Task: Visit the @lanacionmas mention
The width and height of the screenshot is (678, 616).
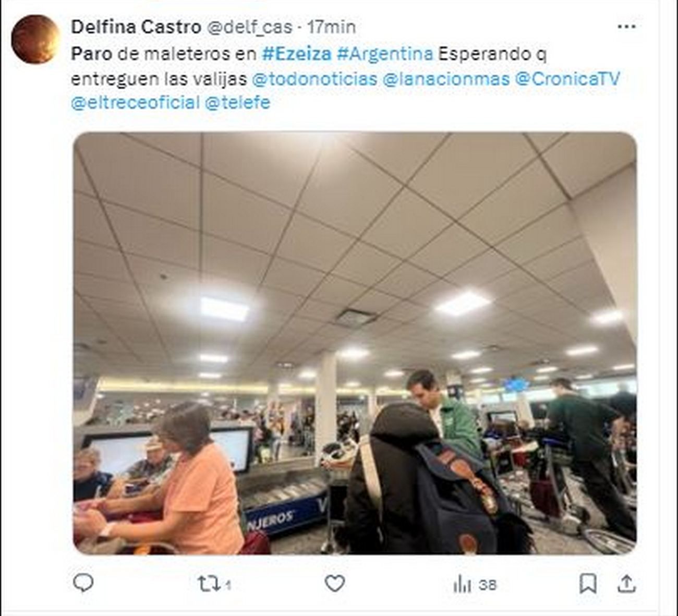Action: [446, 78]
